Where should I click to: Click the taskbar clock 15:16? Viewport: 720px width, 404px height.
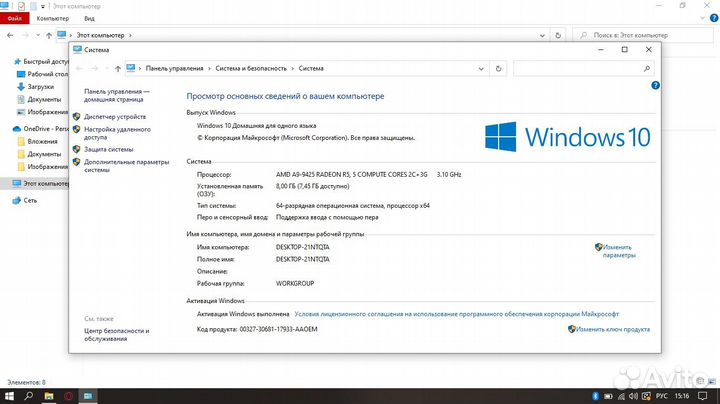[x=682, y=396]
